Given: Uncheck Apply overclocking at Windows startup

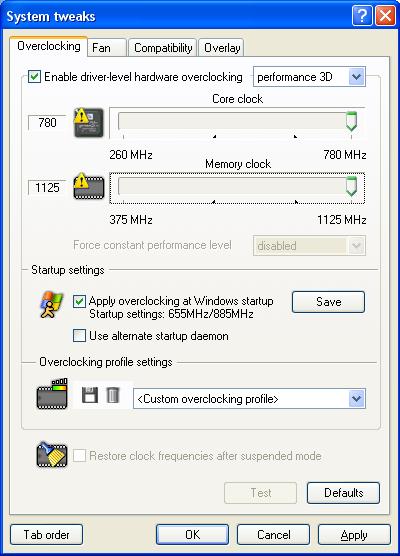Looking at the screenshot, I should point(79,301).
